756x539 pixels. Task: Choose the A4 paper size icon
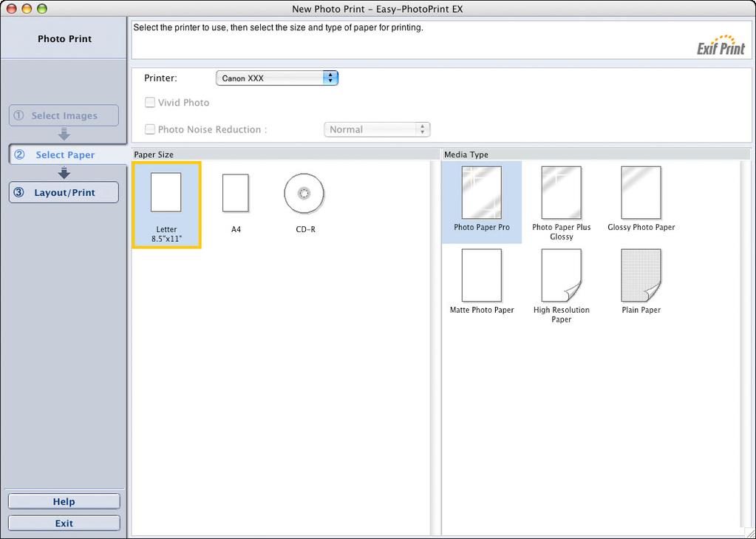(236, 194)
